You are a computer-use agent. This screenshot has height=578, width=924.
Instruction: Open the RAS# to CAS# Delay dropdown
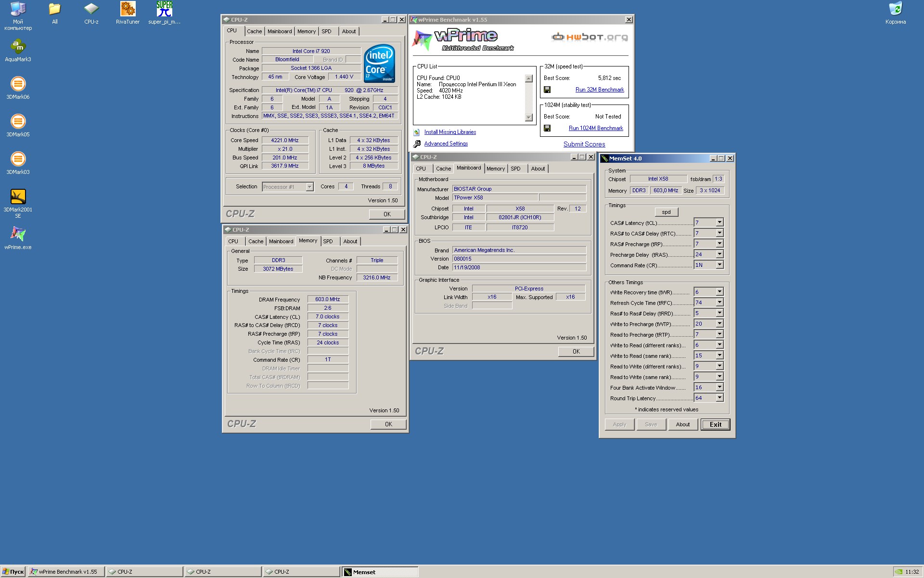pyautogui.click(x=719, y=233)
